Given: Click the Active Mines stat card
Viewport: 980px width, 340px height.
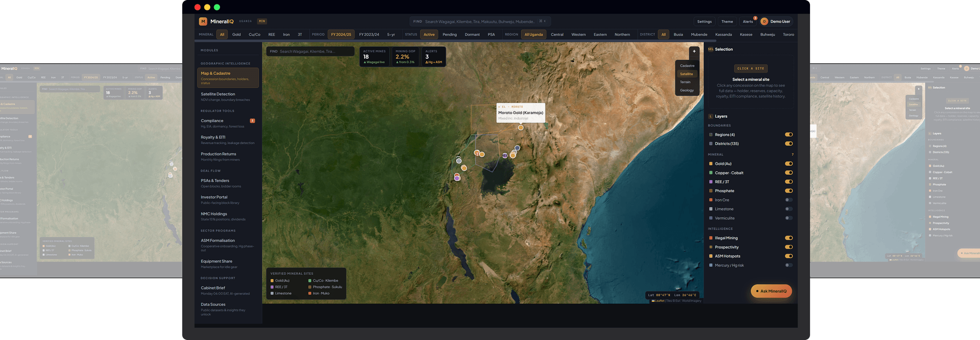Looking at the screenshot, I should pyautogui.click(x=374, y=56).
